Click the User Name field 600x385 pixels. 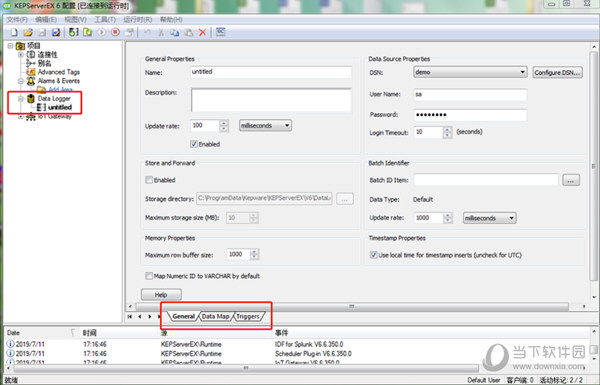pyautogui.click(x=470, y=95)
